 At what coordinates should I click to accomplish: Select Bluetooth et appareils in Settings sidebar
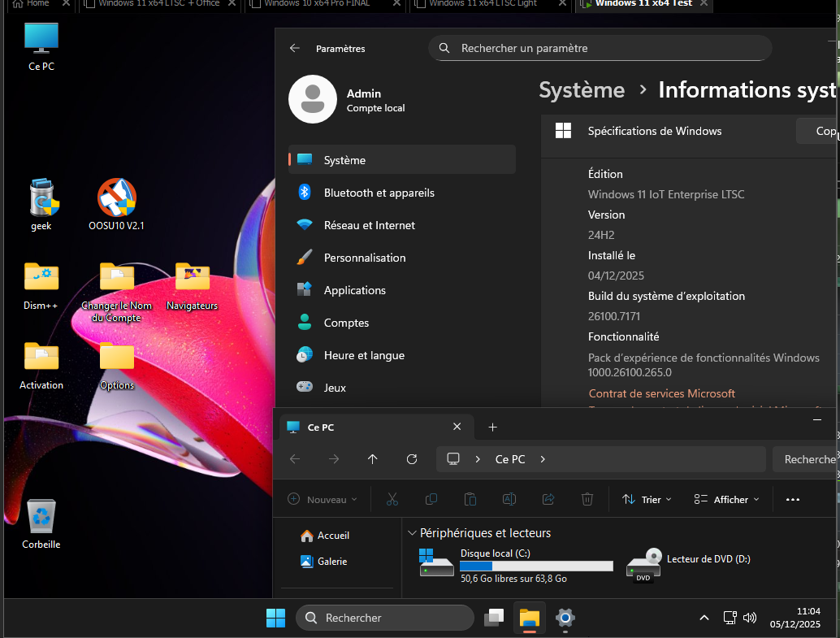pos(379,193)
